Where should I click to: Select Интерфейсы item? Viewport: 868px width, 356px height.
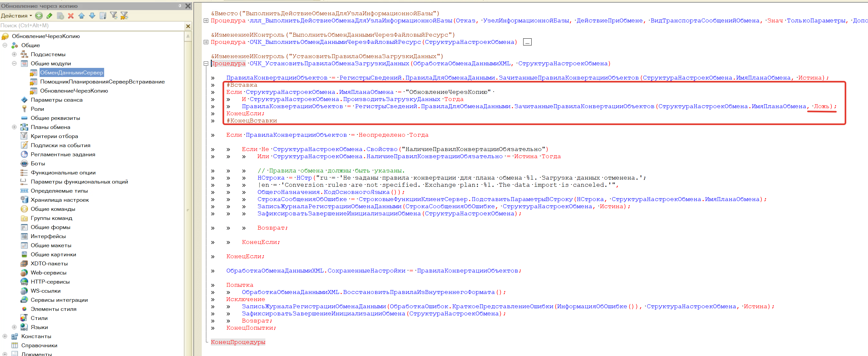48,236
